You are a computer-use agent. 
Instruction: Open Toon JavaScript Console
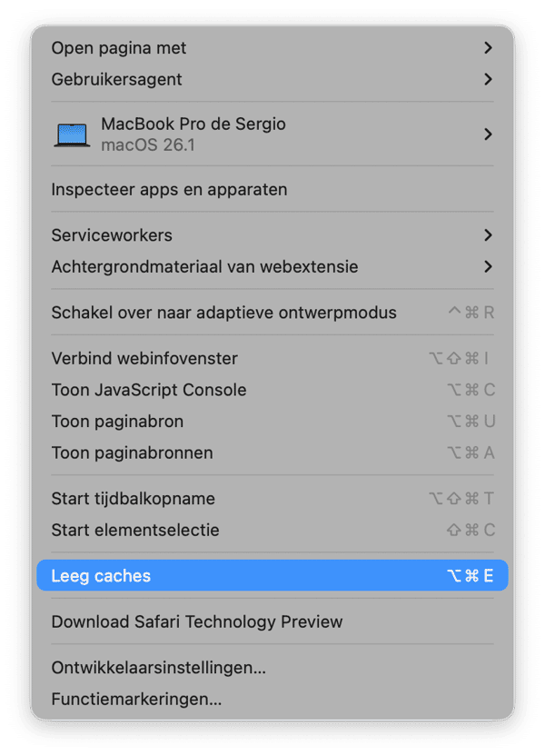(149, 390)
